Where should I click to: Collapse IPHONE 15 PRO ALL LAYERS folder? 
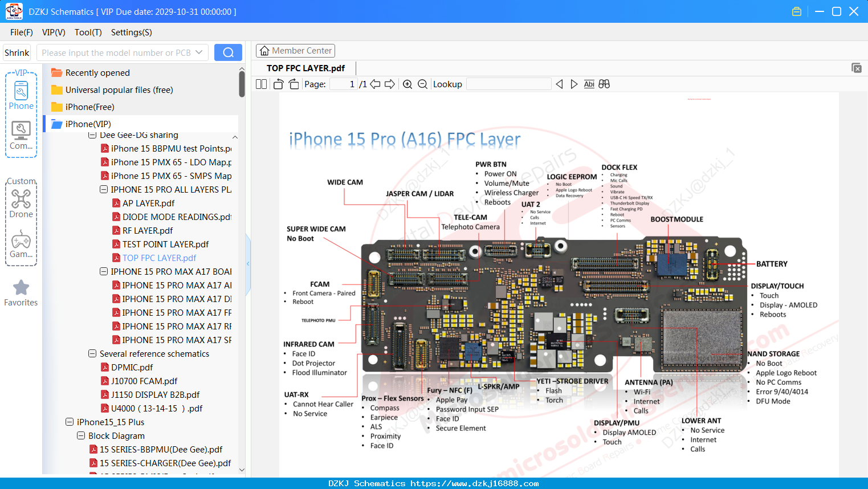coord(104,189)
